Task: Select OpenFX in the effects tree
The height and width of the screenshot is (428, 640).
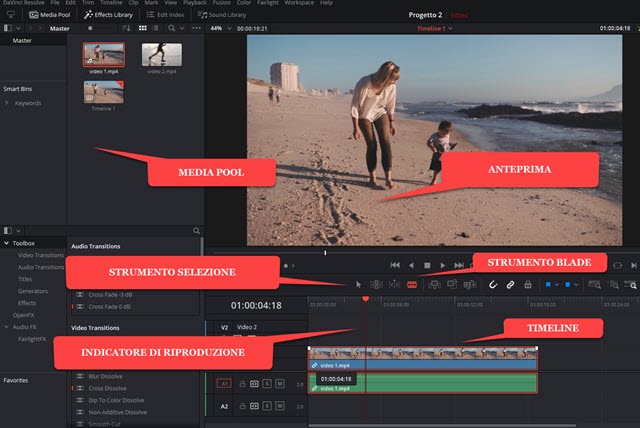Action: [23, 315]
